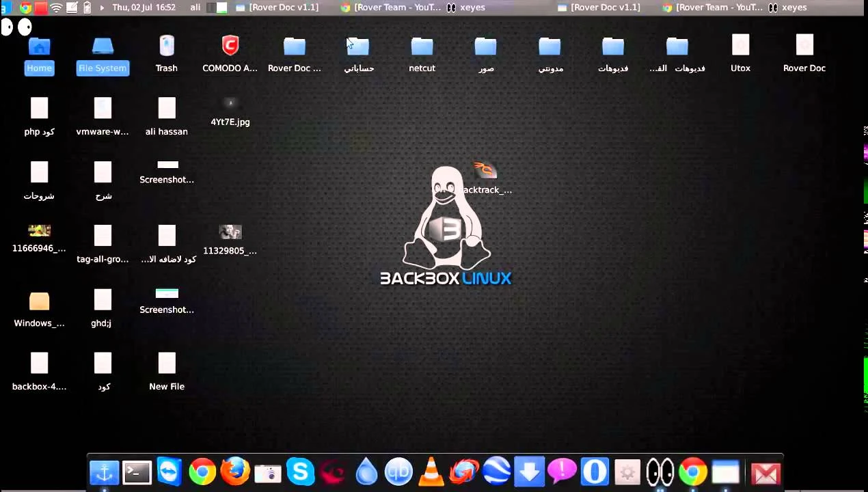Launch VLC media player from dock

click(x=431, y=472)
